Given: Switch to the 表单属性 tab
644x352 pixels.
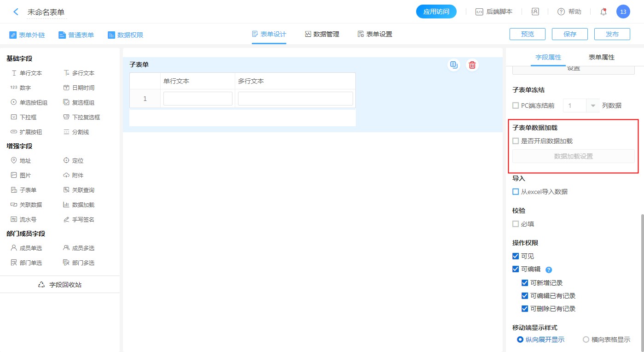Looking at the screenshot, I should [x=601, y=58].
